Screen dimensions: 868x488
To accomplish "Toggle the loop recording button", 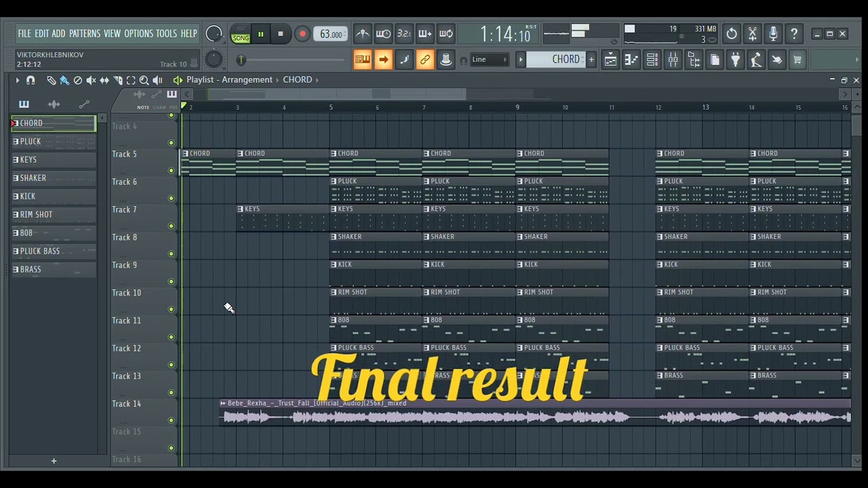I will pos(446,34).
